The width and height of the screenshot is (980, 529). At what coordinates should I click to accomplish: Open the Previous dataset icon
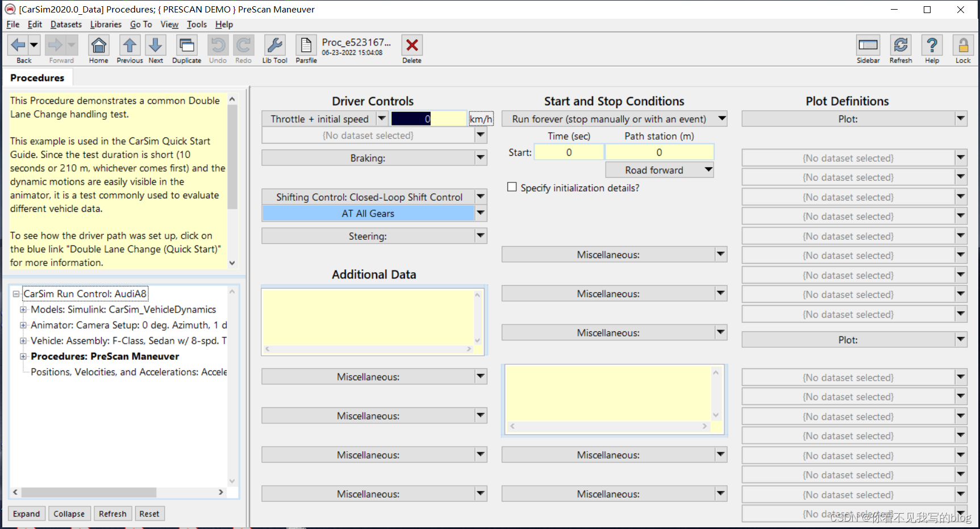[130, 45]
